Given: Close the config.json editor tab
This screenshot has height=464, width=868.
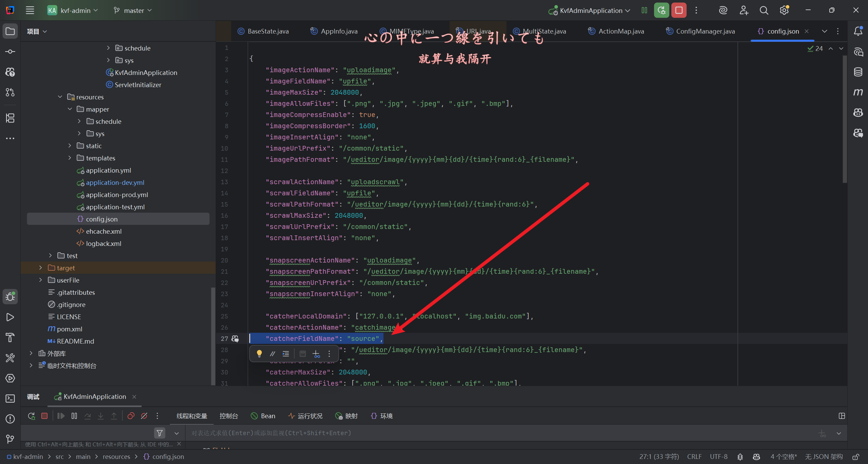Looking at the screenshot, I should click(x=807, y=31).
